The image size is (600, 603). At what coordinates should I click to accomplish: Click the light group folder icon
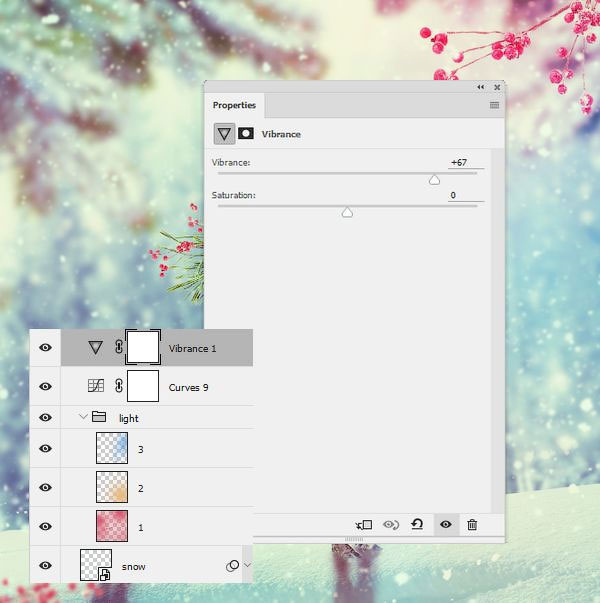[99, 416]
